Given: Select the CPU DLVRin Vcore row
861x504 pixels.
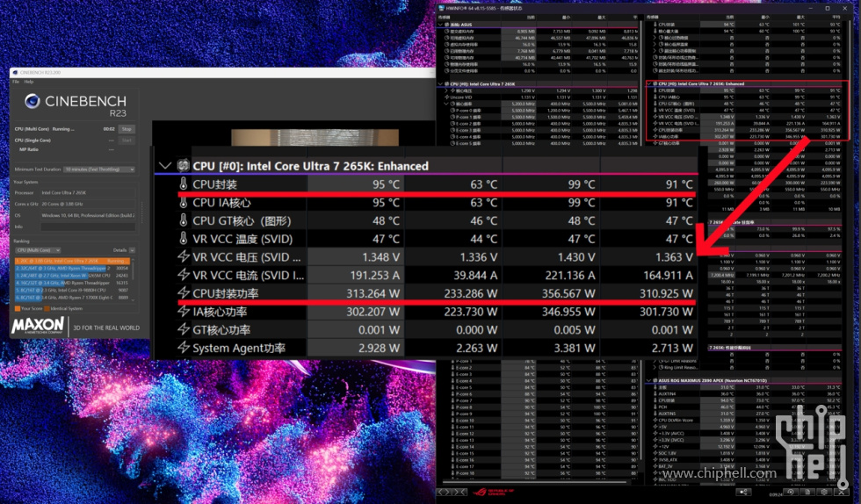Looking at the screenshot, I should click(744, 420).
